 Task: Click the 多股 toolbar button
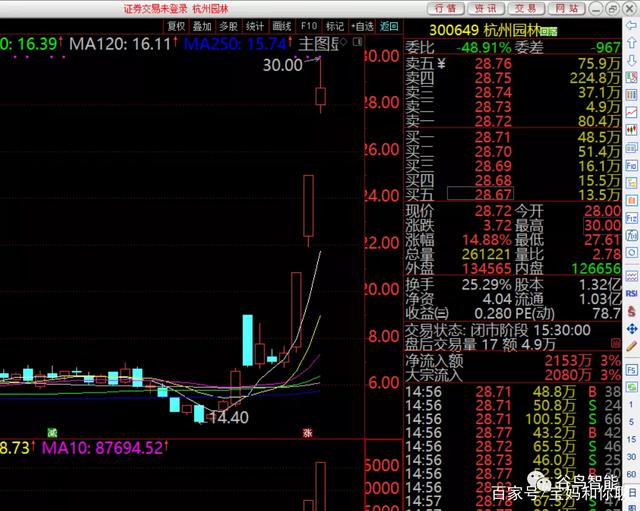click(x=228, y=26)
